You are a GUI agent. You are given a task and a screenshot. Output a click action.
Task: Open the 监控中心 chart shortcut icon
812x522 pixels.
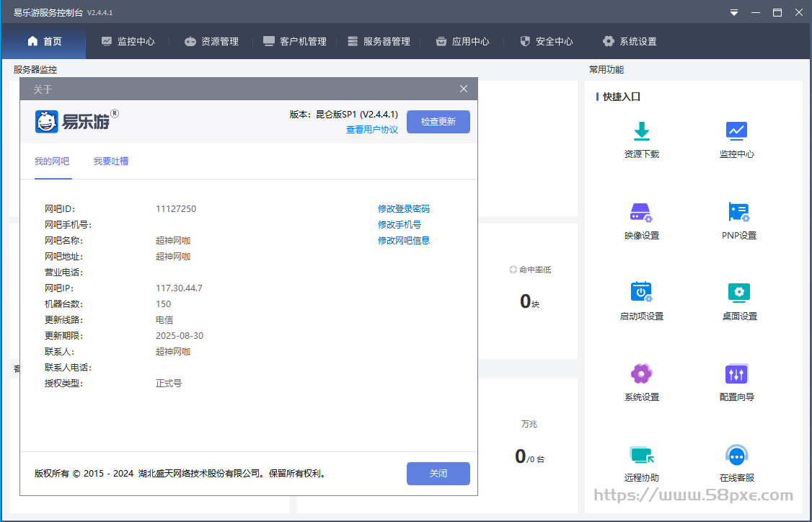736,131
